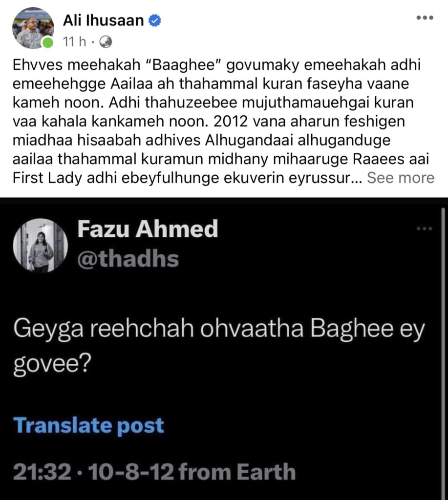The image size is (448, 500).
Task: Click the "Translate post" link
Action: click(89, 425)
